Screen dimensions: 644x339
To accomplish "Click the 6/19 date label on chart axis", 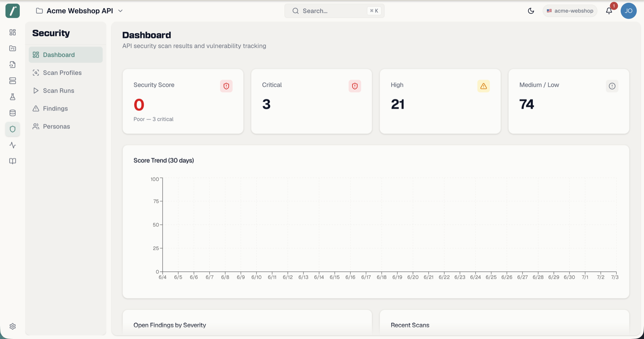I will tap(397, 277).
